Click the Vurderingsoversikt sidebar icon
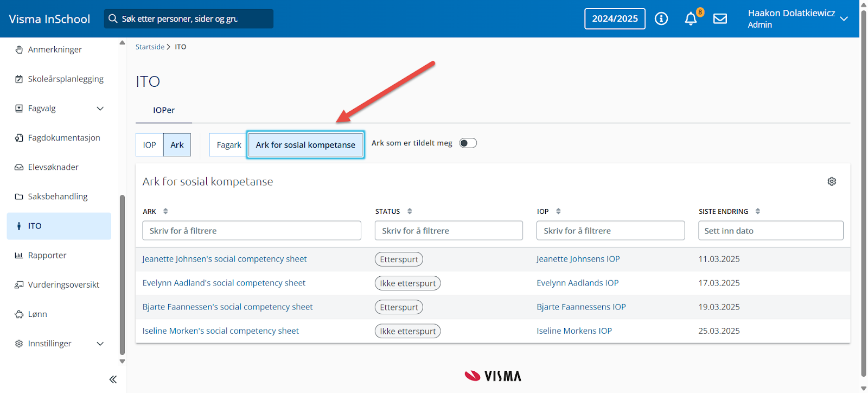Image resolution: width=868 pixels, height=393 pixels. click(19, 284)
